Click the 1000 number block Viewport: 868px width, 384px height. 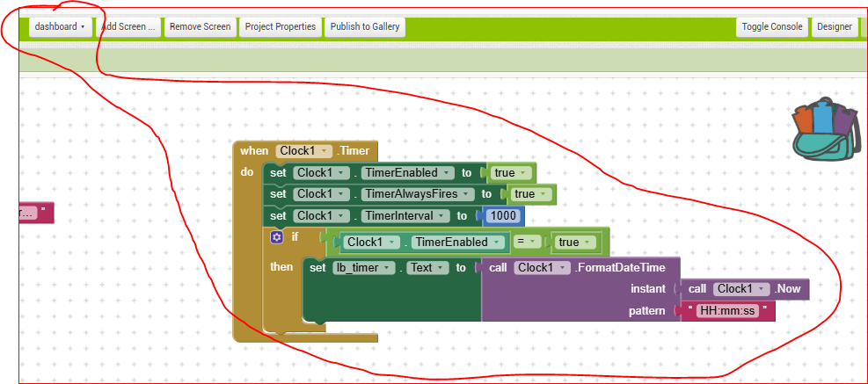pyautogui.click(x=503, y=216)
